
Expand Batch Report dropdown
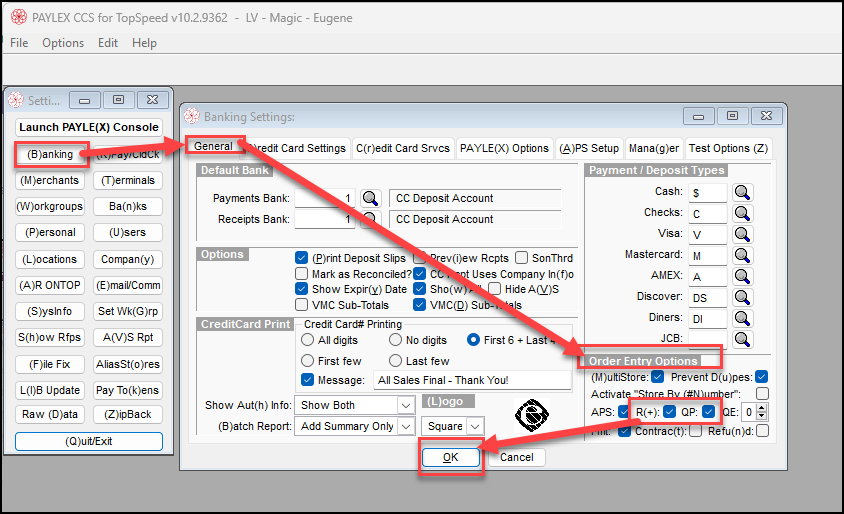point(406,426)
